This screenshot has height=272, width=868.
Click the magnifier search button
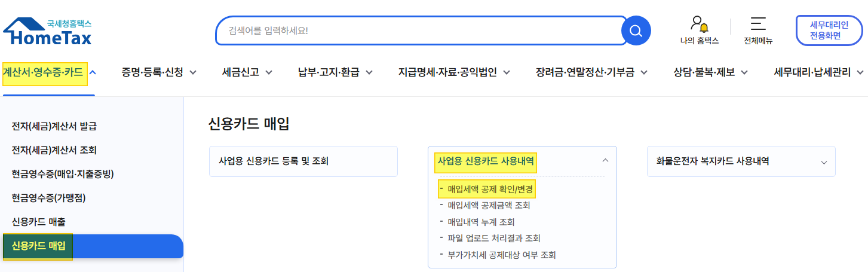pyautogui.click(x=636, y=30)
